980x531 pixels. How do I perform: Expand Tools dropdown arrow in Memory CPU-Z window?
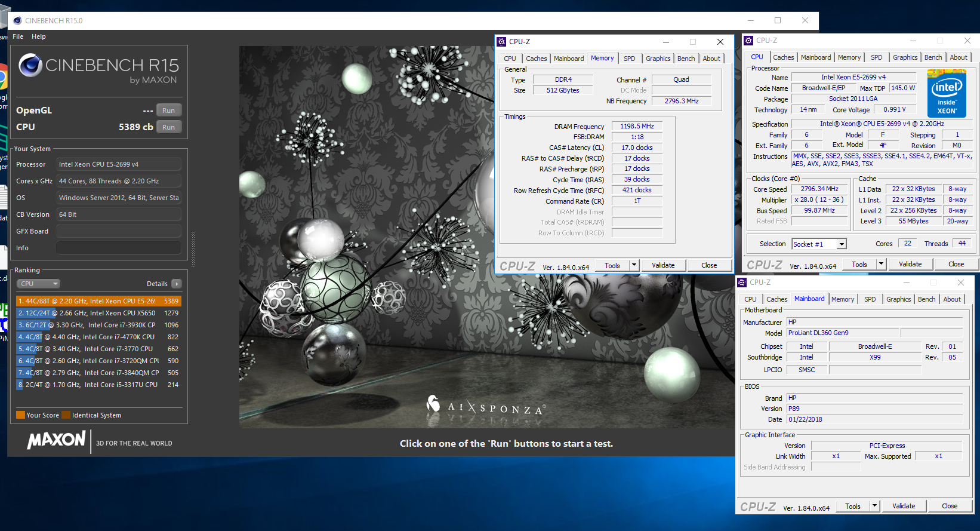tap(634, 265)
